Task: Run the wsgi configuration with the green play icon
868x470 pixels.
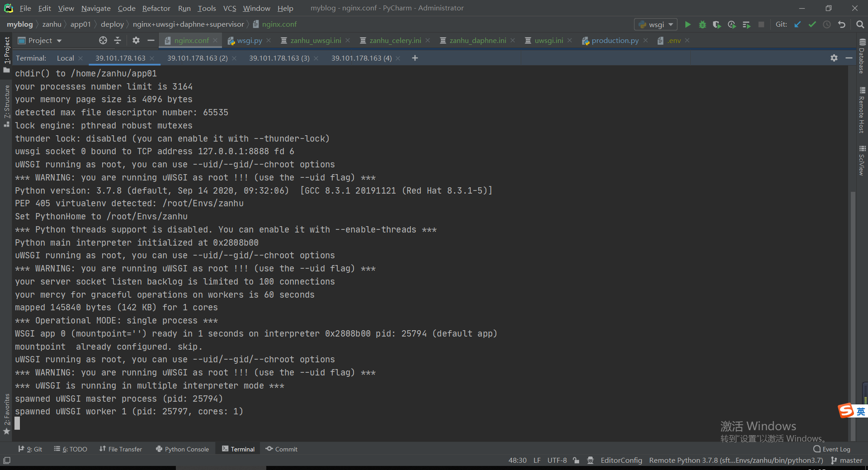Action: 688,24
